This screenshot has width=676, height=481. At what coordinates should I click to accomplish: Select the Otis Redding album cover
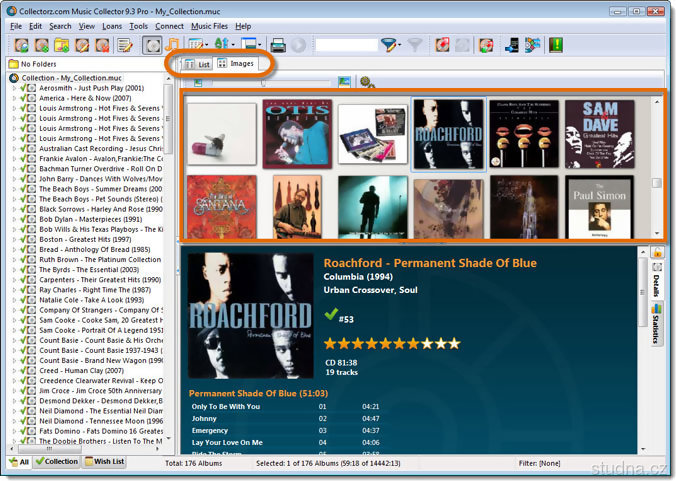(x=297, y=134)
